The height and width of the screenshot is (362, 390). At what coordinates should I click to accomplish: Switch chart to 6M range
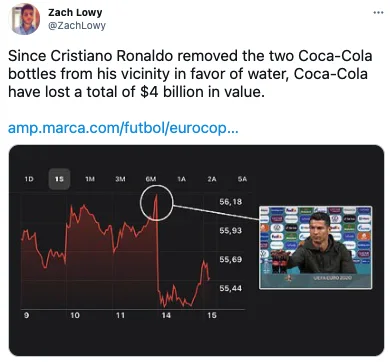tap(151, 179)
